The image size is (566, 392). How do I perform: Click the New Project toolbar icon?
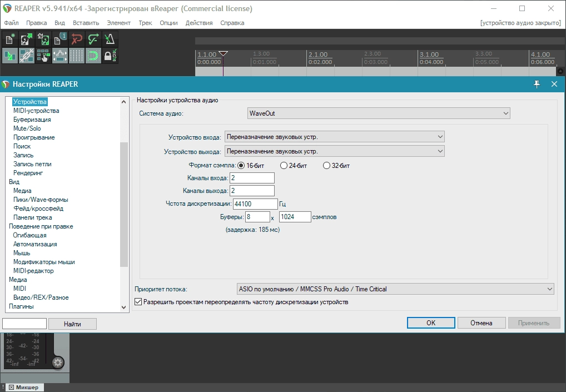(x=10, y=39)
